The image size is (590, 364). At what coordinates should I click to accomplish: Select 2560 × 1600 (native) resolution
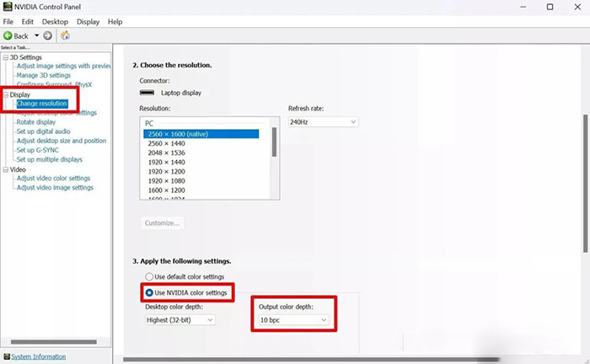(201, 134)
